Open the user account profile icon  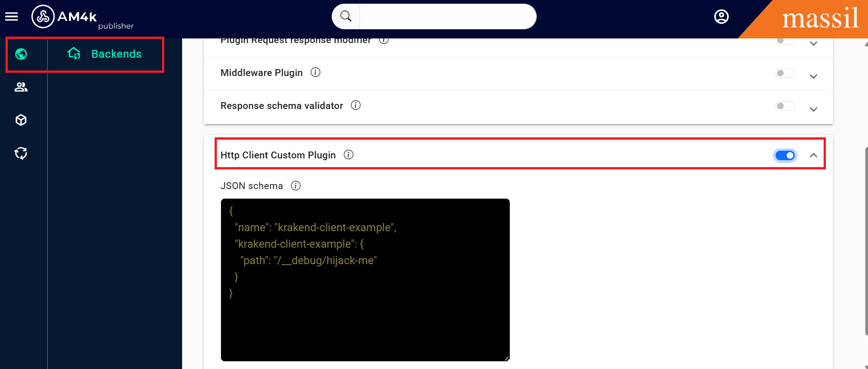click(721, 17)
